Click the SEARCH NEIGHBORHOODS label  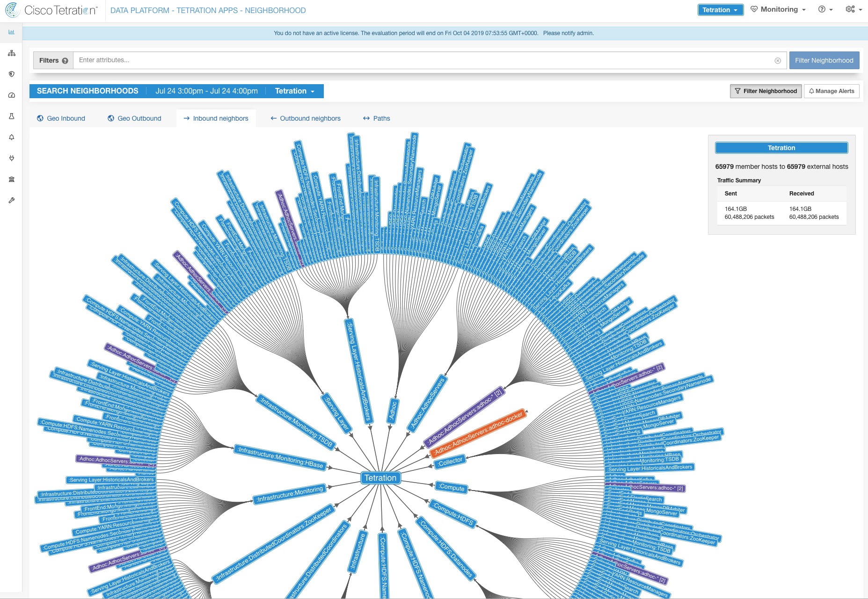[88, 91]
